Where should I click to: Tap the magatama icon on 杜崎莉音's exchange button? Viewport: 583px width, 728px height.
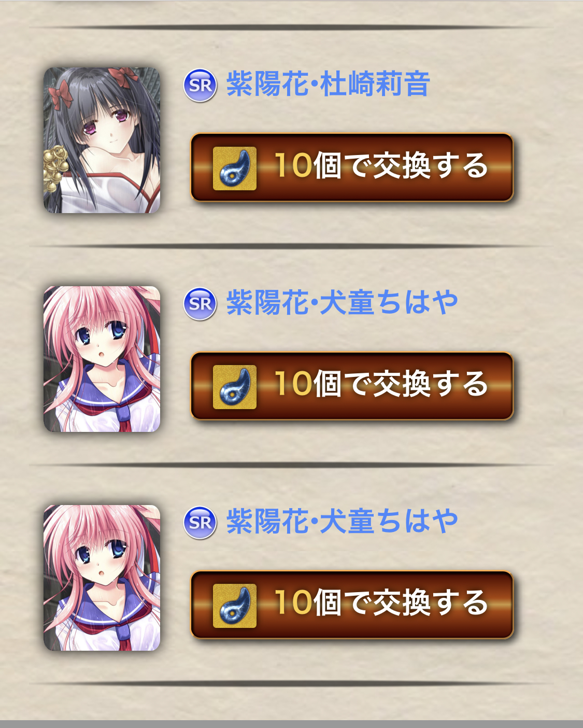point(235,168)
